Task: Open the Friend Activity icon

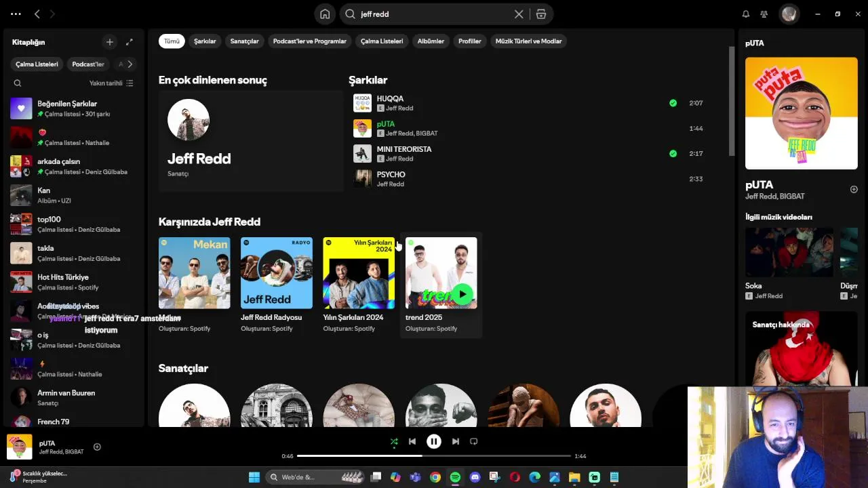Action: pyautogui.click(x=764, y=14)
